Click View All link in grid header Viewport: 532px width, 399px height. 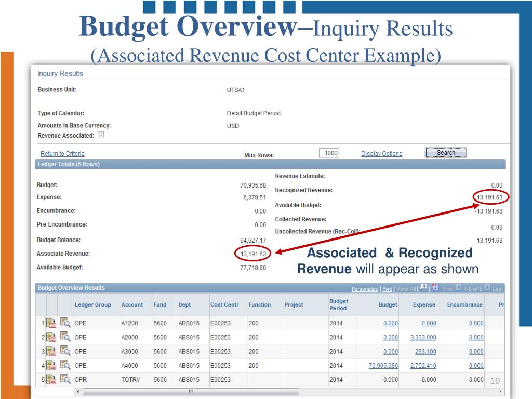pyautogui.click(x=406, y=289)
